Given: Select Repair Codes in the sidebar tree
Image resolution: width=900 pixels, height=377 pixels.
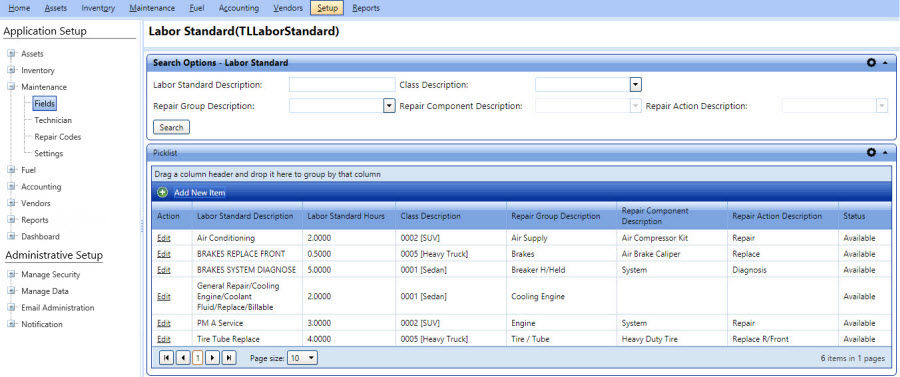Looking at the screenshot, I should [57, 137].
